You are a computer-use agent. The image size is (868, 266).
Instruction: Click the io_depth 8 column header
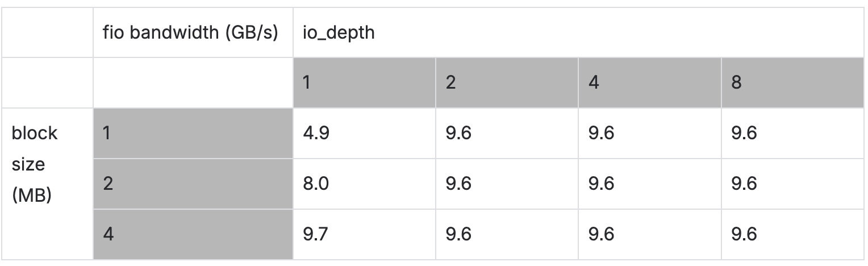pyautogui.click(x=792, y=83)
